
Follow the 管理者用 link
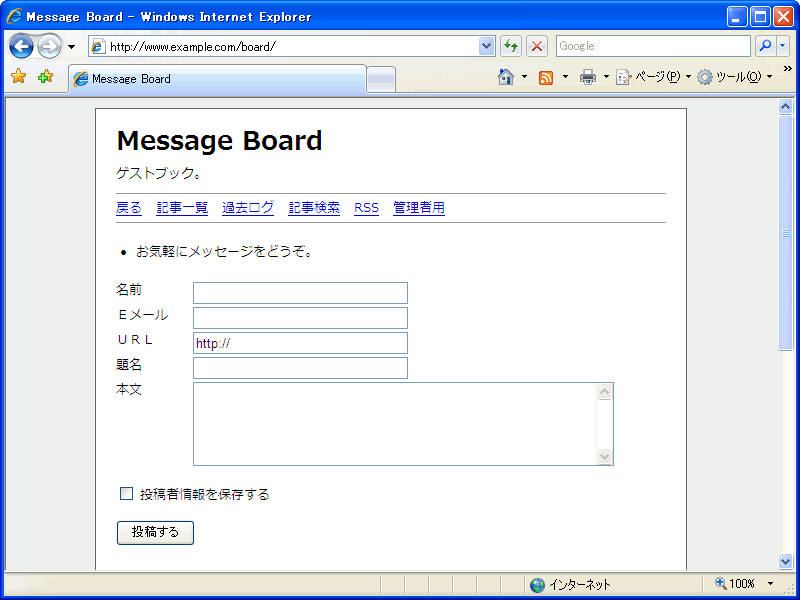point(419,208)
